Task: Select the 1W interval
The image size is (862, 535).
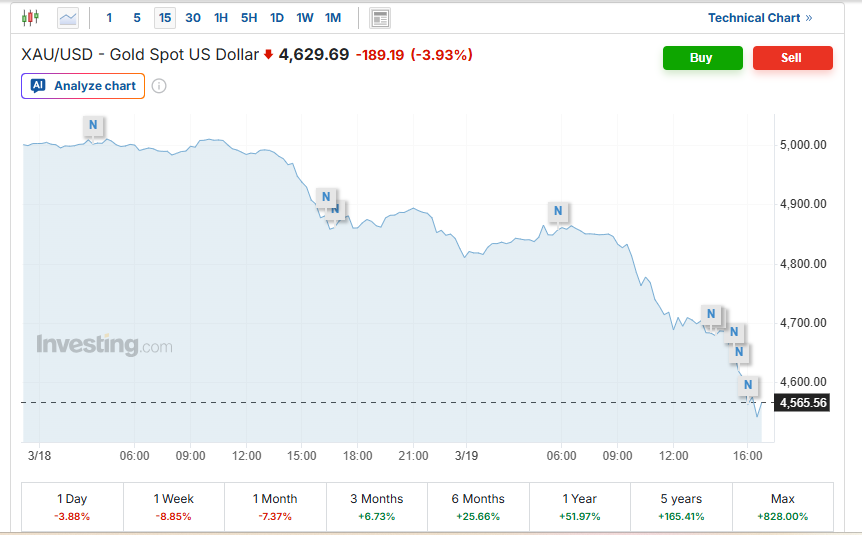Action: [x=305, y=18]
